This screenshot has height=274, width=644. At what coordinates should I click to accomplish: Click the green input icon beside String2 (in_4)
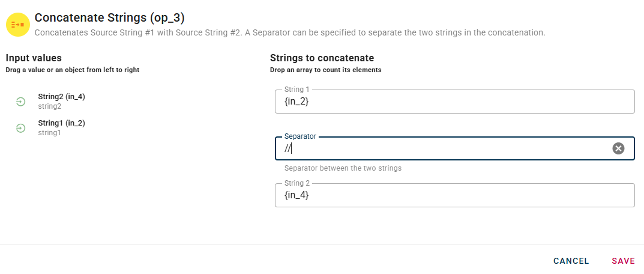[20, 102]
